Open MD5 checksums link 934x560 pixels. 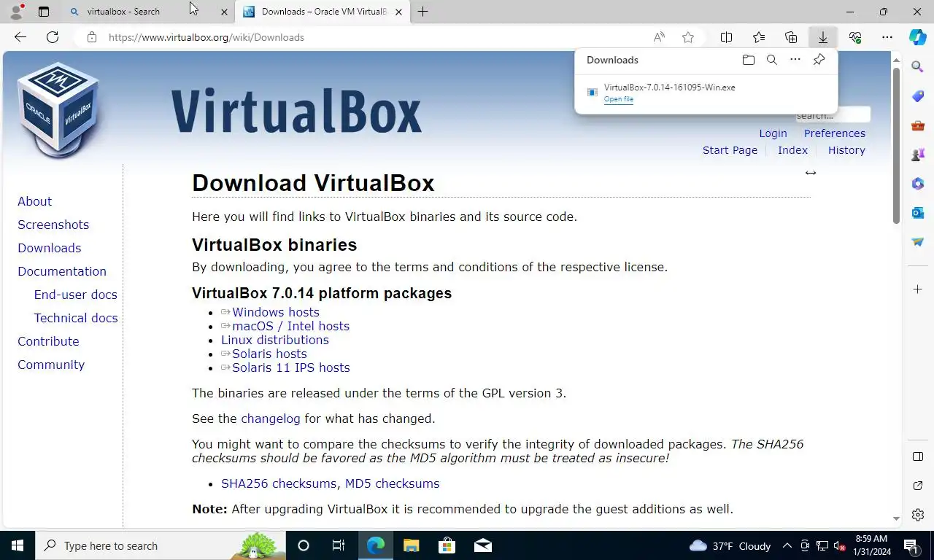[x=392, y=483]
